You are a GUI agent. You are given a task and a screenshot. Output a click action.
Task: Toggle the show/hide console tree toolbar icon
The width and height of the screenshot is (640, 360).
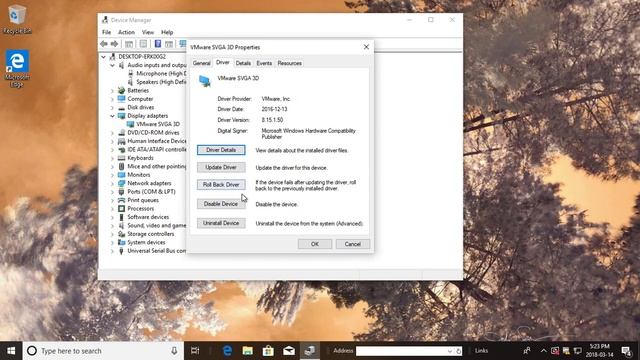tap(129, 44)
